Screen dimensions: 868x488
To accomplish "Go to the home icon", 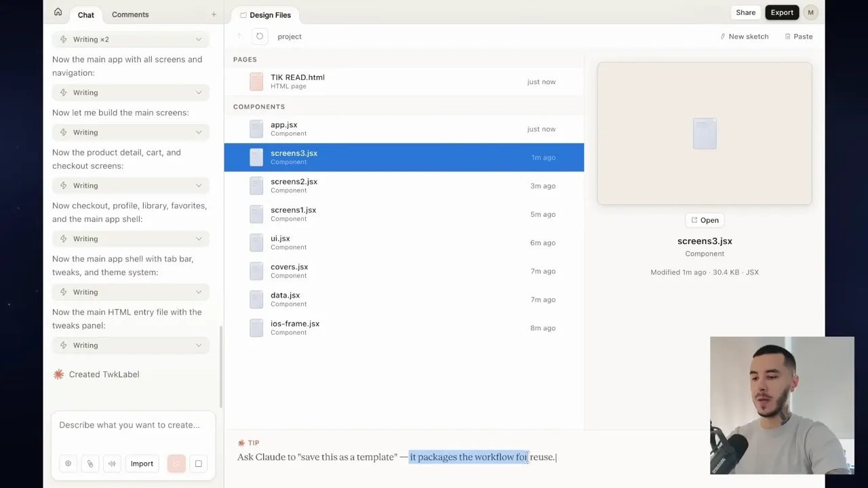I will [58, 12].
